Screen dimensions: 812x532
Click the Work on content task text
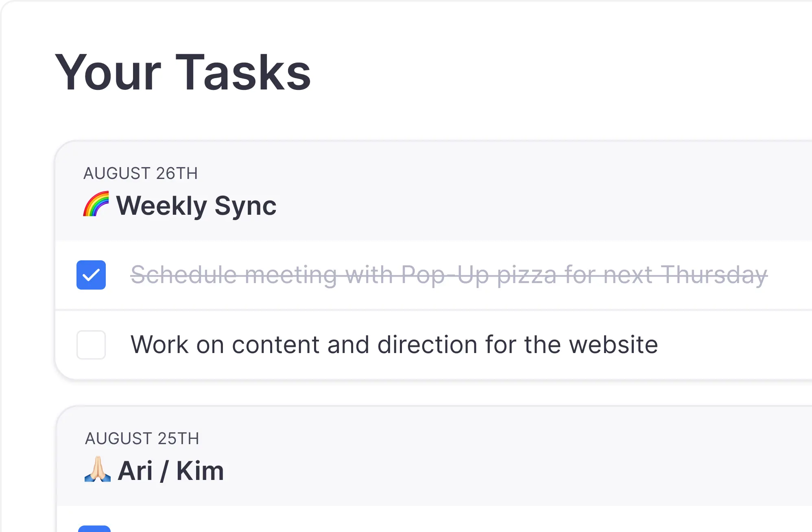(x=394, y=345)
